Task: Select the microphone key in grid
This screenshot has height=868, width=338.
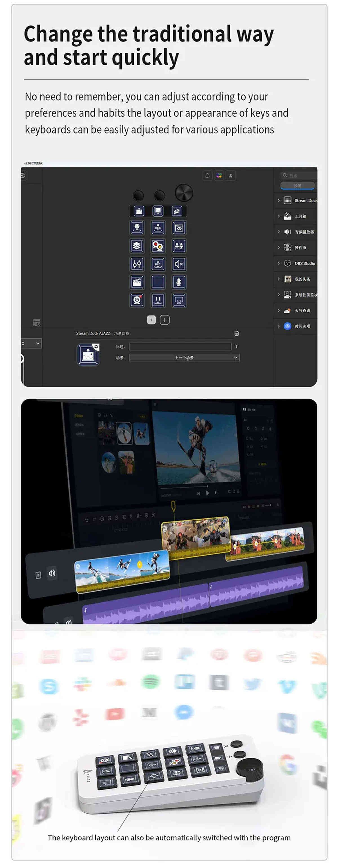Action: [x=179, y=282]
